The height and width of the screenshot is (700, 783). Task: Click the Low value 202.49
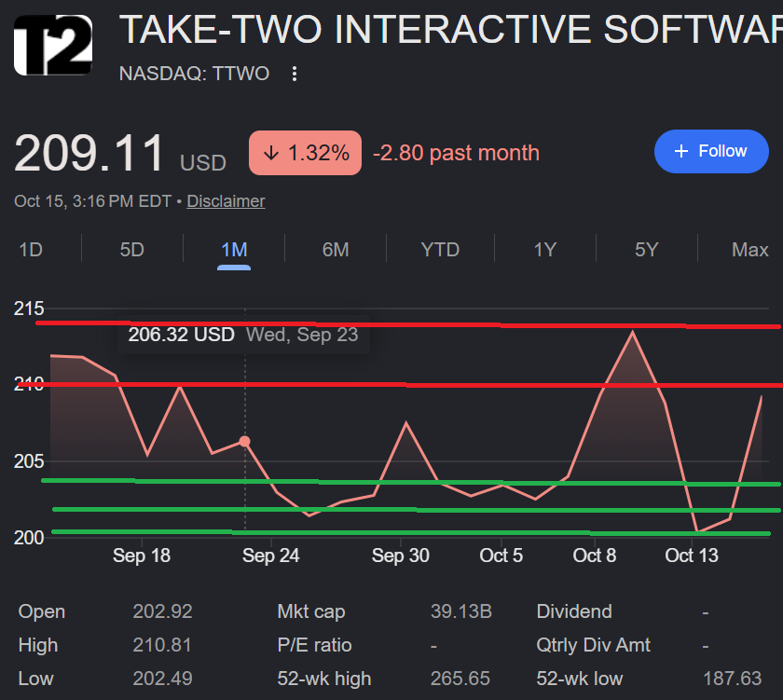click(x=162, y=679)
